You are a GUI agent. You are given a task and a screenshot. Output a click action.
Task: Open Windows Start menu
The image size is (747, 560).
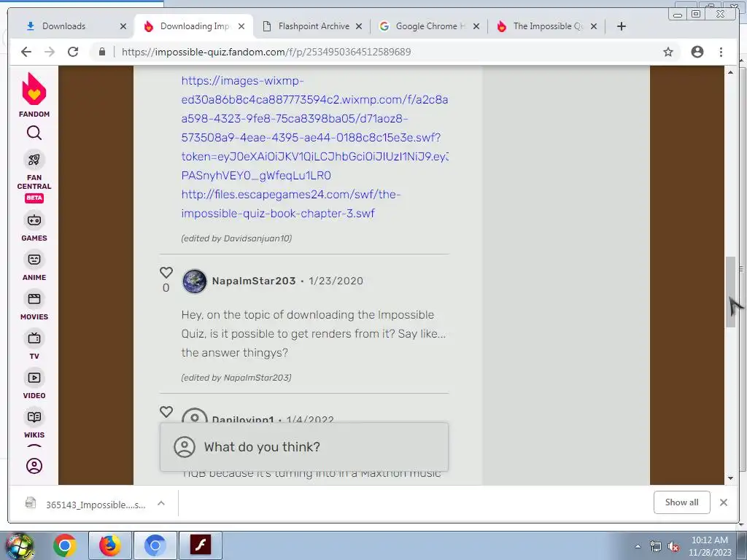point(19,545)
